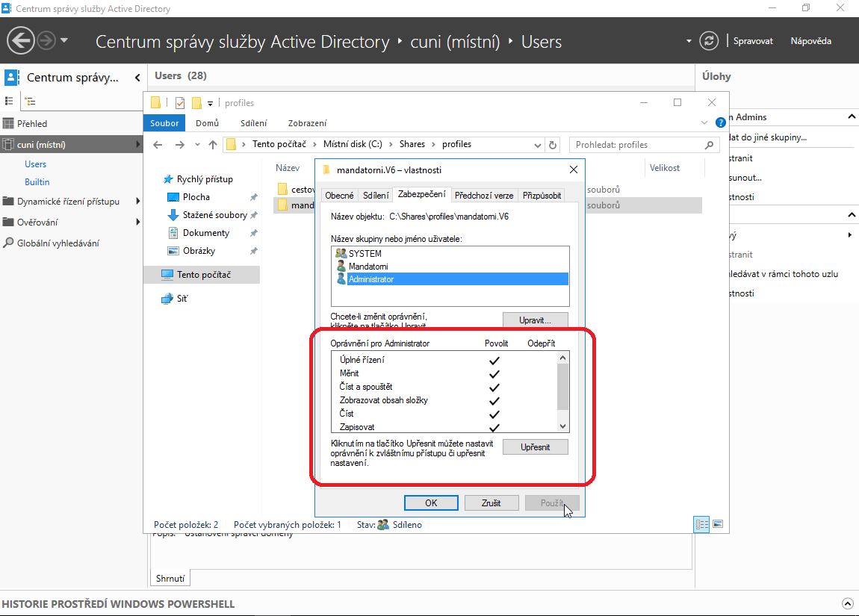Click the refresh icon in the Active Directory header

[x=708, y=41]
